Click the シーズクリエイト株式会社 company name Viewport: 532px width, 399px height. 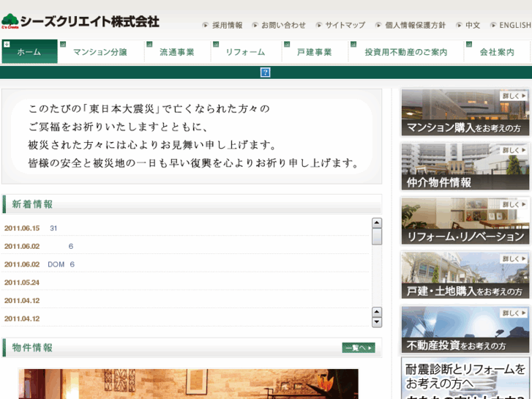click(90, 21)
